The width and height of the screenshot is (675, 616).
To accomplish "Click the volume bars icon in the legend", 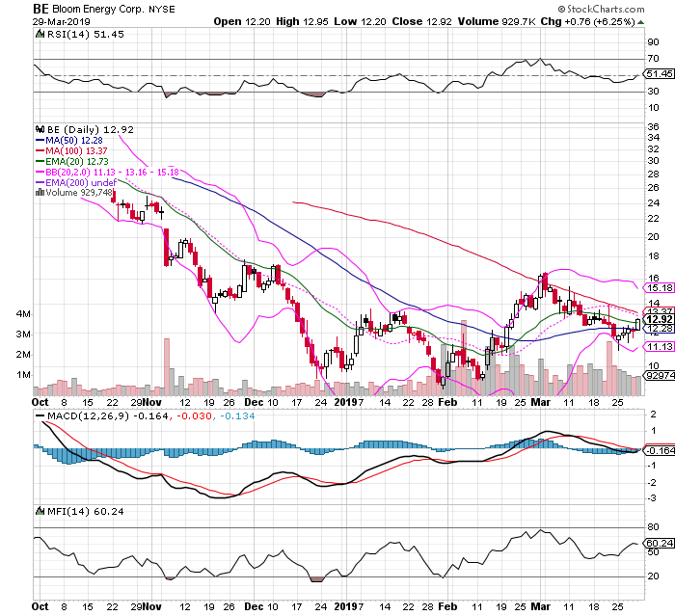I will pyautogui.click(x=40, y=193).
